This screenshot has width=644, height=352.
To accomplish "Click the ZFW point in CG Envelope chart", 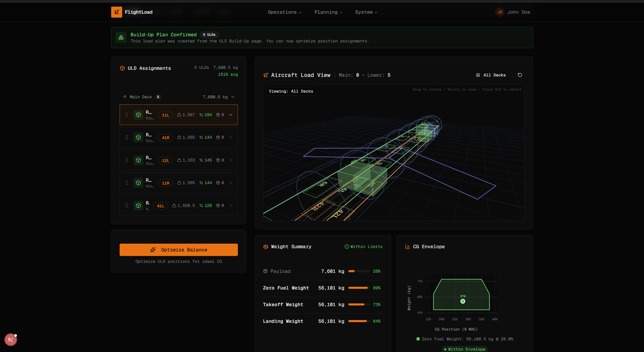I will (x=463, y=301).
